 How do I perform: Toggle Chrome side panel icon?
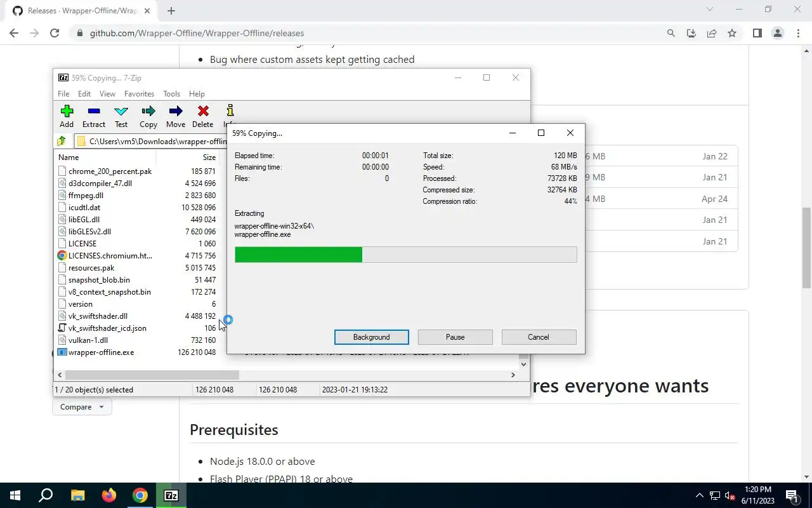[x=757, y=33]
